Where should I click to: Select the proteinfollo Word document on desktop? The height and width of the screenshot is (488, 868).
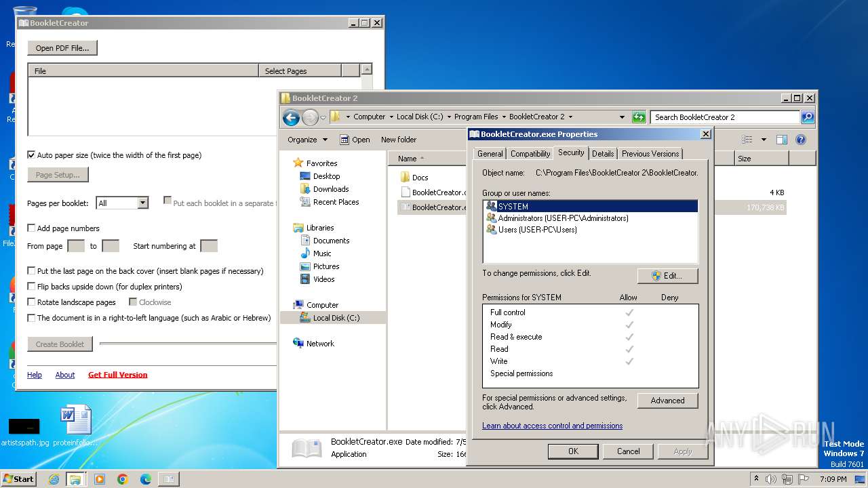tap(75, 426)
